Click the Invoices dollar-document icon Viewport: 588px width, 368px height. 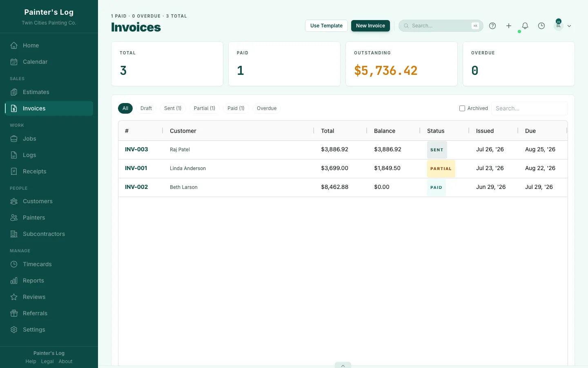(x=14, y=108)
